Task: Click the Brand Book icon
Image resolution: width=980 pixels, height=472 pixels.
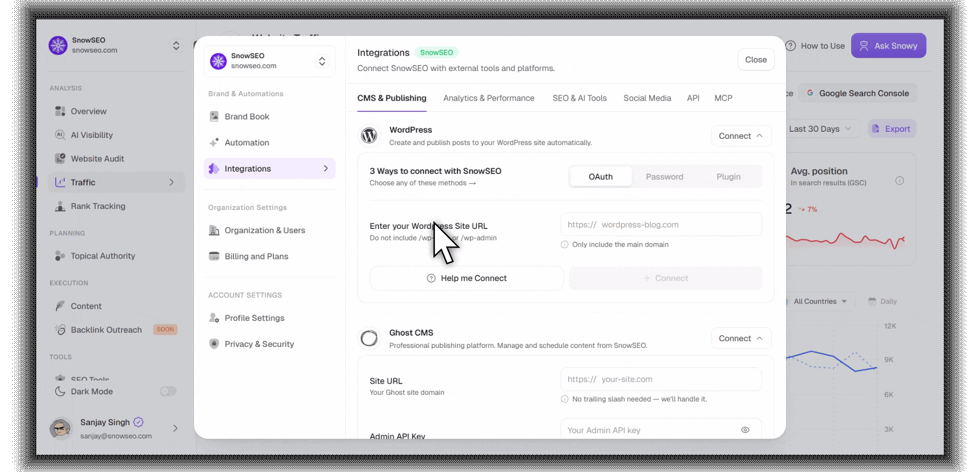Action: click(x=214, y=116)
